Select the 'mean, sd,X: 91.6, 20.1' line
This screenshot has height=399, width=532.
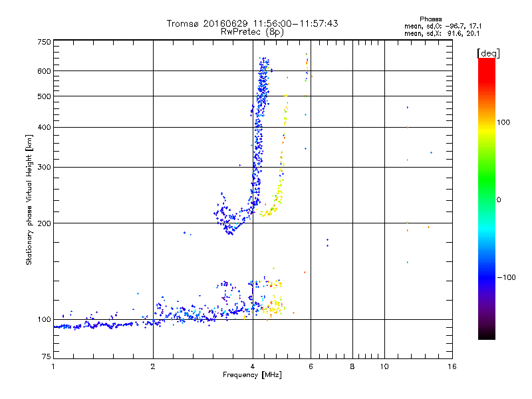coord(442,33)
